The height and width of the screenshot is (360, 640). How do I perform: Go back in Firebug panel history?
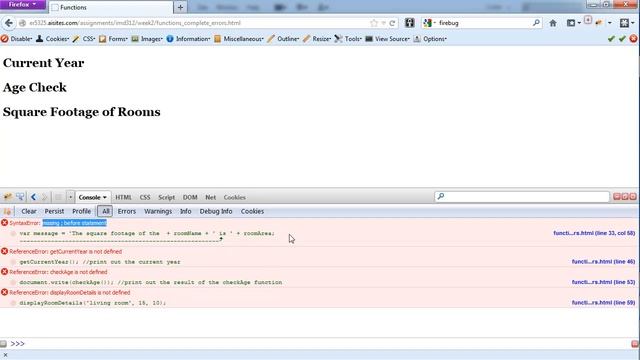33,197
